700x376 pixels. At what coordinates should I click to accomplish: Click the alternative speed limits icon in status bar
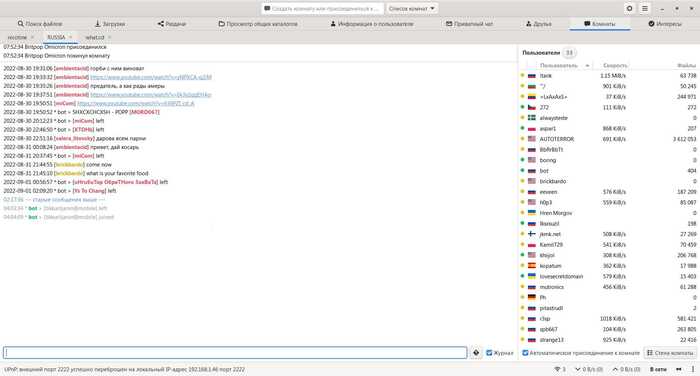pyautogui.click(x=679, y=369)
